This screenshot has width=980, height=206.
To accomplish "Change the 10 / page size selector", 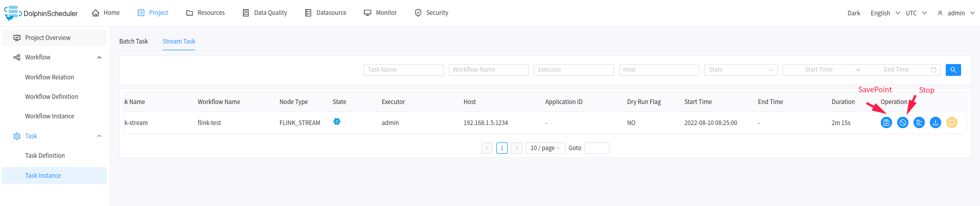I will [545, 148].
